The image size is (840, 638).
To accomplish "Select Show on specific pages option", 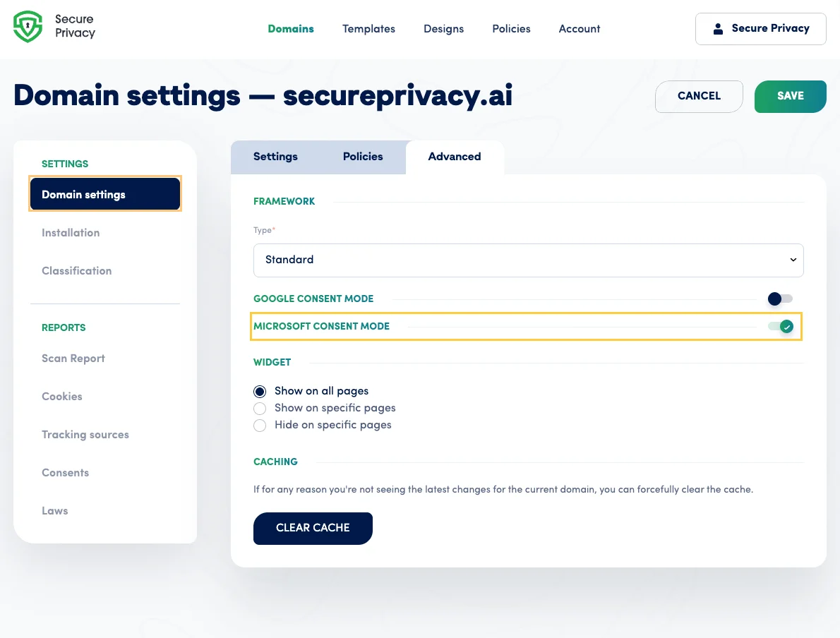I will pyautogui.click(x=260, y=408).
